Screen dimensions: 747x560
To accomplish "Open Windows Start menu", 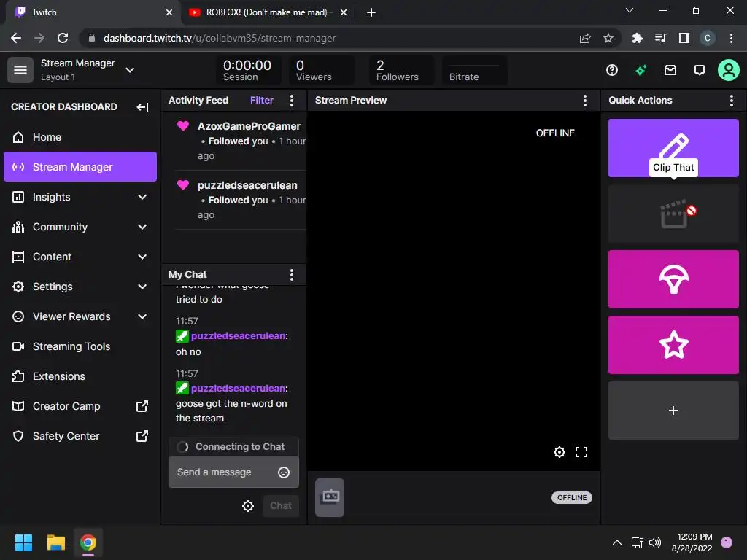I will click(23, 542).
